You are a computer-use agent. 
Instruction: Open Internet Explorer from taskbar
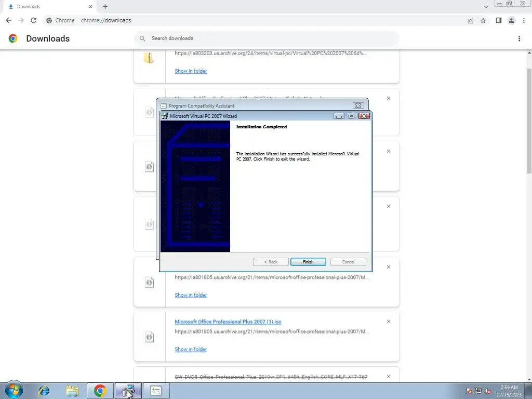coord(44,391)
